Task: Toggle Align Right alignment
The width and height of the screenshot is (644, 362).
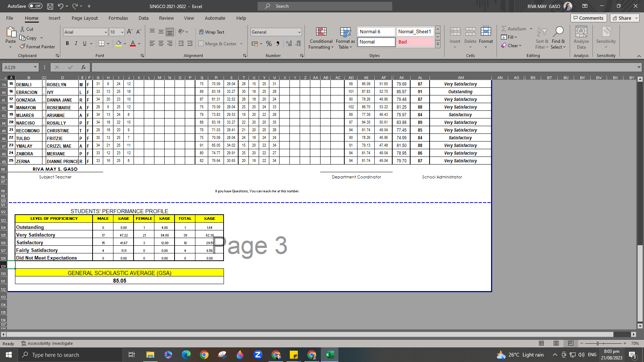Action: coord(170,44)
